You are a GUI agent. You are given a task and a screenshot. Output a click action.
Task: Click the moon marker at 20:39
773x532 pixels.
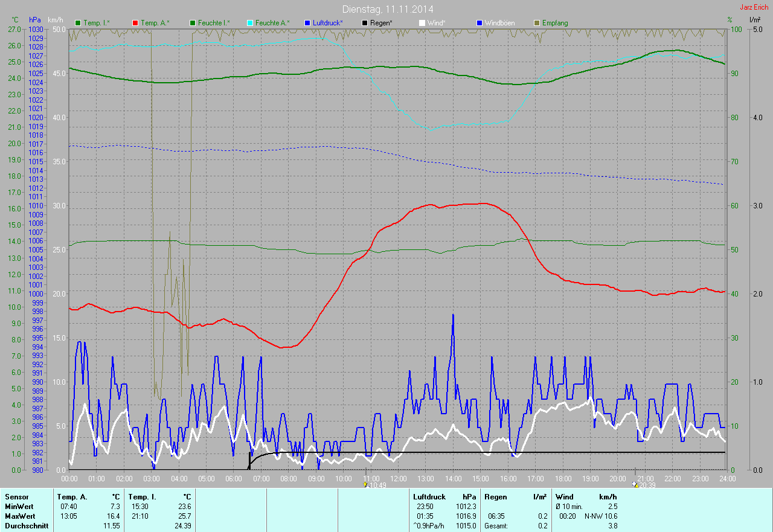[x=635, y=484]
